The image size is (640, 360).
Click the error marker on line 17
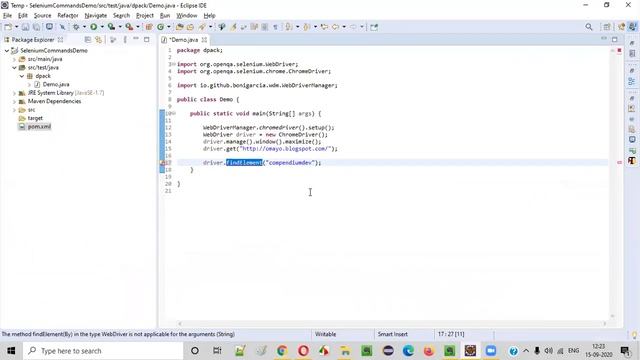point(162,162)
